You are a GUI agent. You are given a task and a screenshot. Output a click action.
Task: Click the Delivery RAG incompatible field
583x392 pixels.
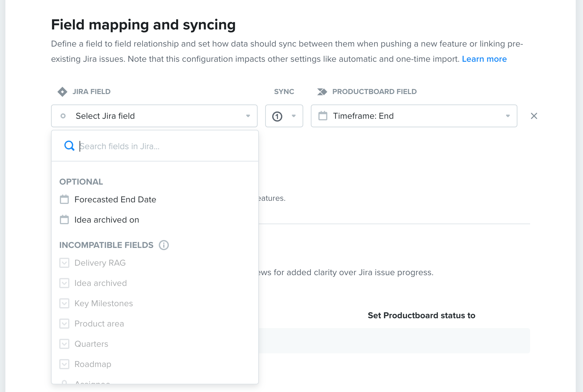tap(100, 263)
